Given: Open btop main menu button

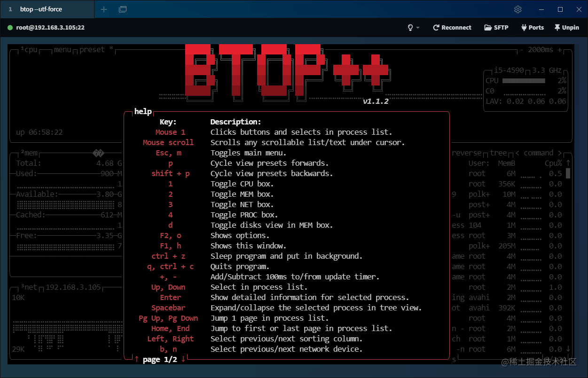Looking at the screenshot, I should coord(63,49).
